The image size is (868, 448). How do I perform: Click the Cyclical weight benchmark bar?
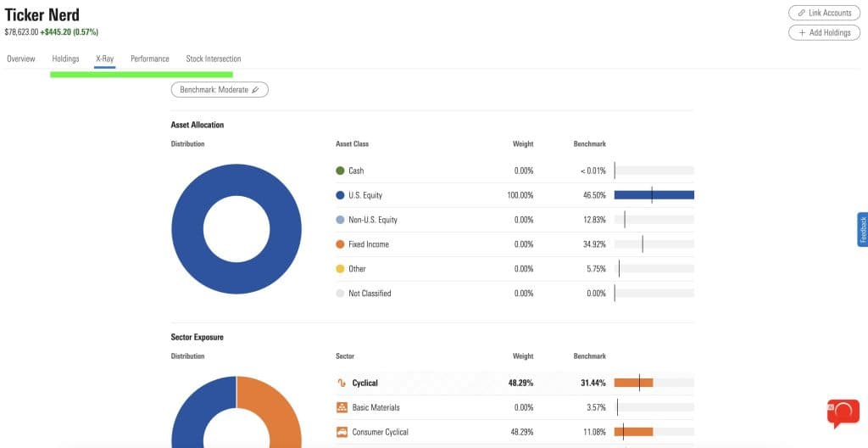[x=654, y=383]
